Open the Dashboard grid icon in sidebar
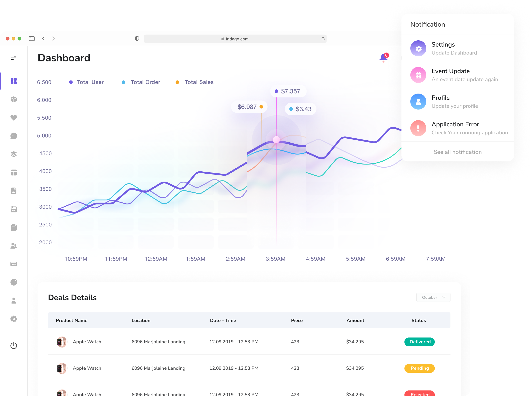This screenshot has width=532, height=396. click(x=14, y=81)
